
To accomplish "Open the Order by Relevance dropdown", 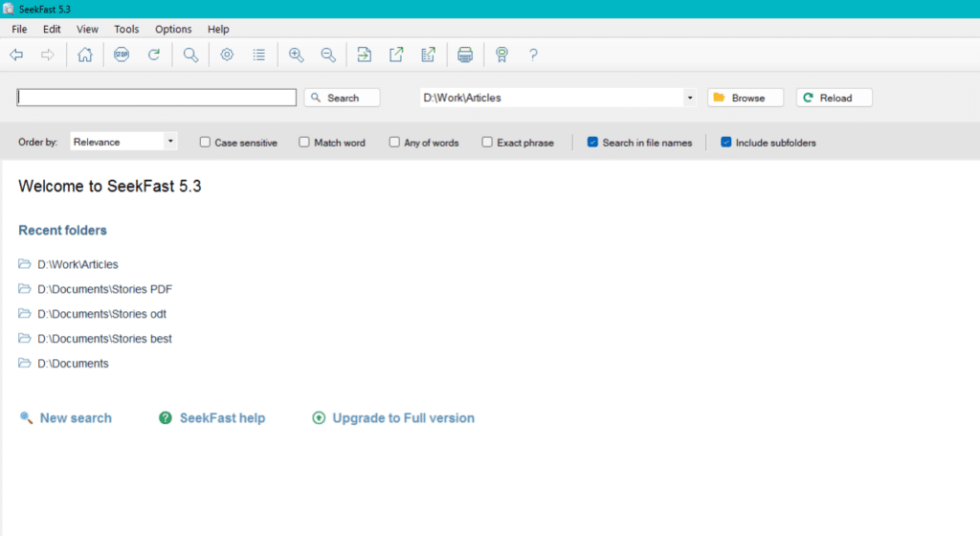I will [x=123, y=142].
